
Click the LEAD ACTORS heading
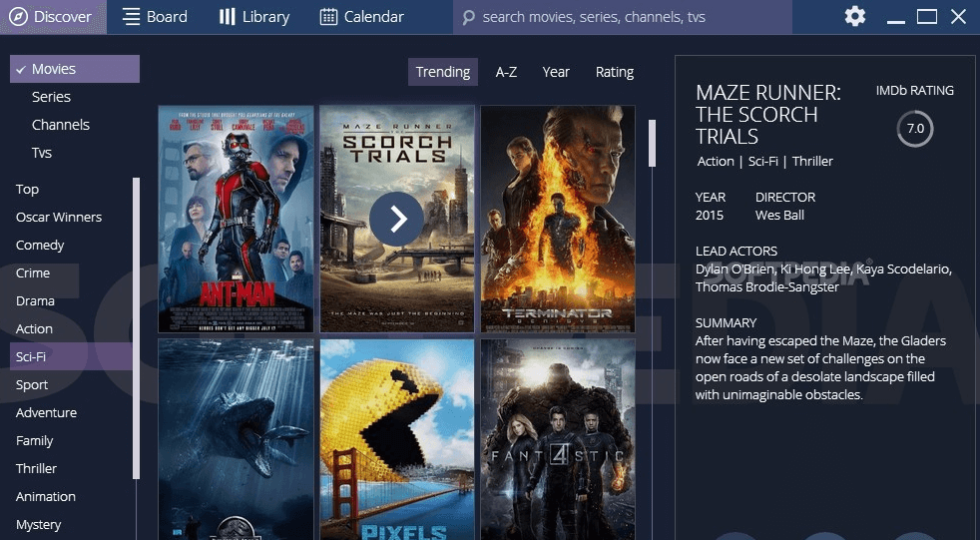[736, 252]
